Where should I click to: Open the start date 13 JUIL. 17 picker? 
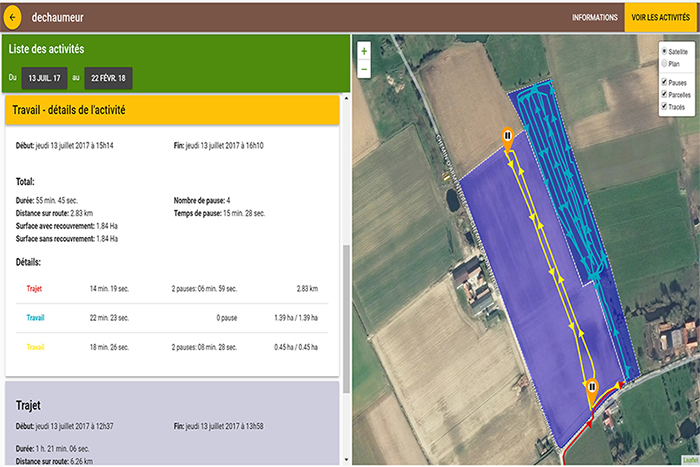pos(44,78)
